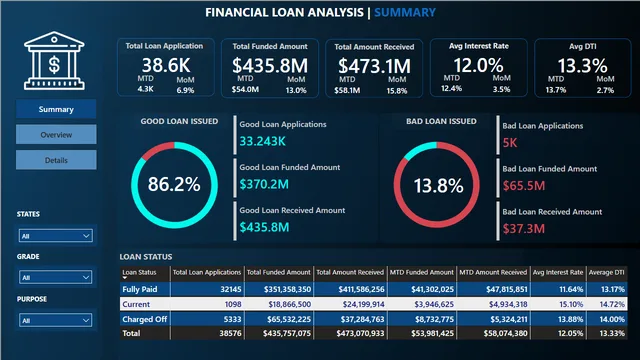Expand the States filter dropdown
Image resolution: width=640 pixels, height=360 pixels.
56,236
